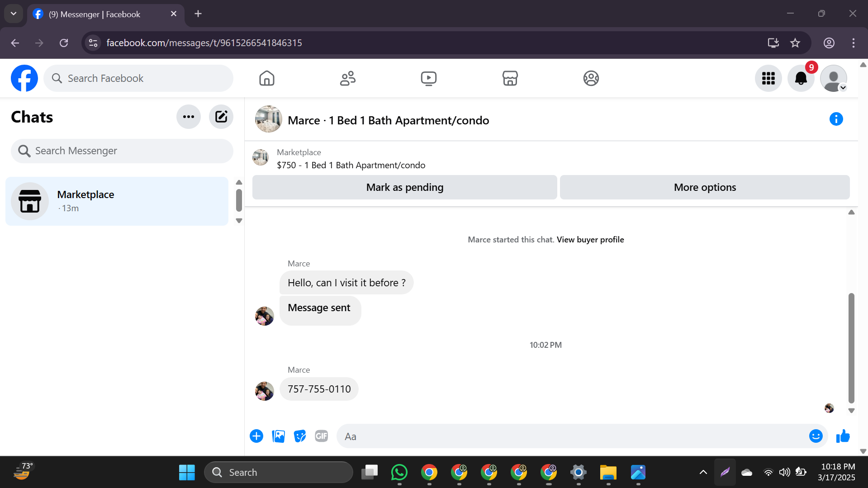
Task: Choose a sticker from the composer
Action: 300,436
